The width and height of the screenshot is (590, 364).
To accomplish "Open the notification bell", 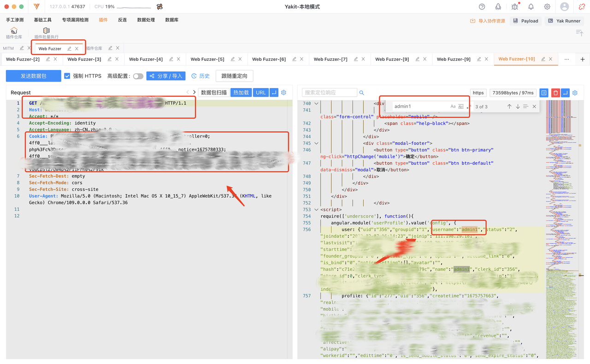I will pyautogui.click(x=531, y=7).
